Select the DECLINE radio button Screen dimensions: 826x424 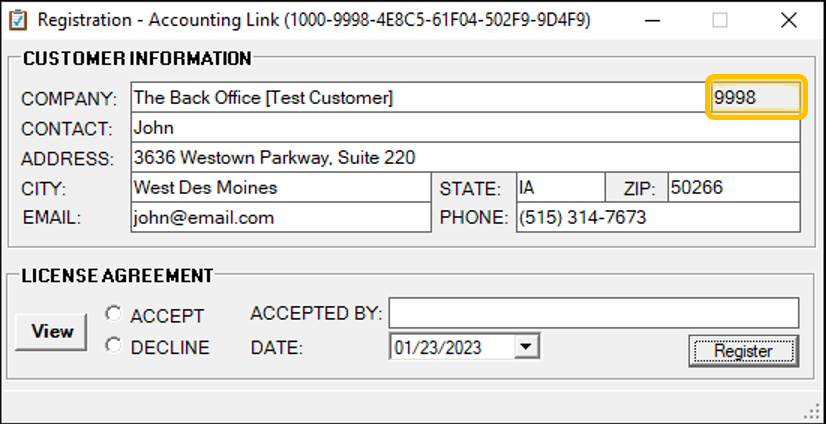click(114, 346)
